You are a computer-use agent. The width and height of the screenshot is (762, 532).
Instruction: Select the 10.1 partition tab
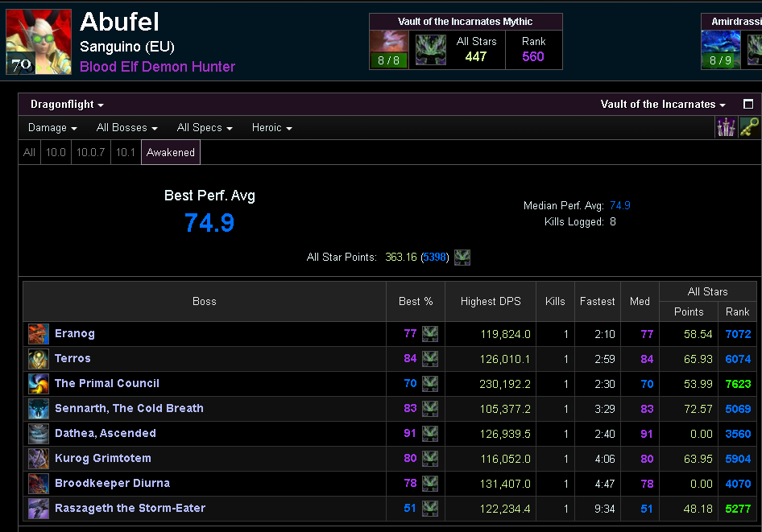[x=126, y=152]
